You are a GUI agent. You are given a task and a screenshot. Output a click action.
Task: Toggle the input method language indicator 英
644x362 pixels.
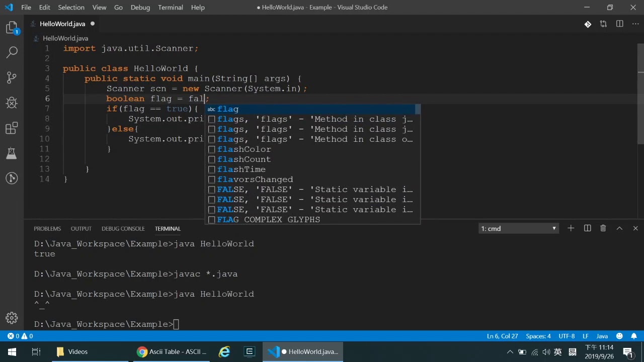coord(557,352)
